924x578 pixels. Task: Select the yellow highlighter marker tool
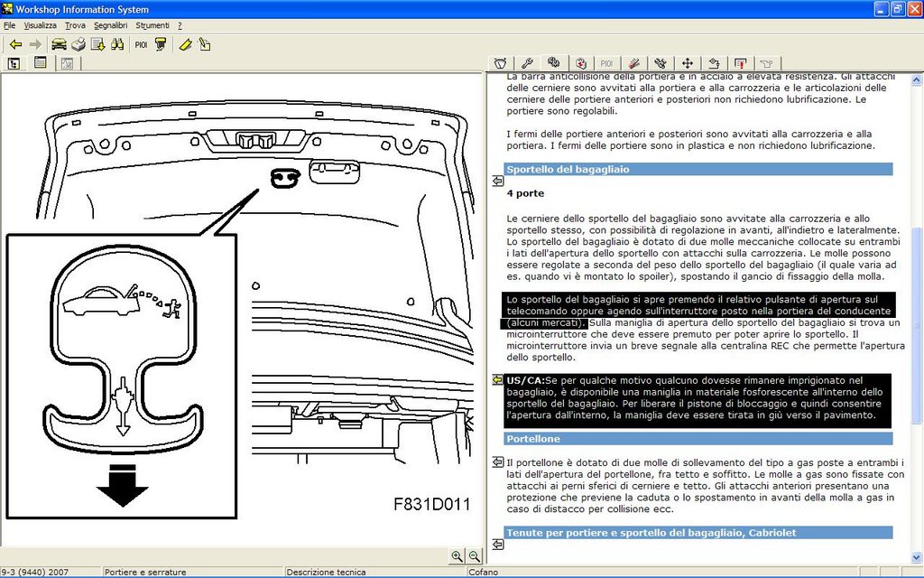point(185,45)
